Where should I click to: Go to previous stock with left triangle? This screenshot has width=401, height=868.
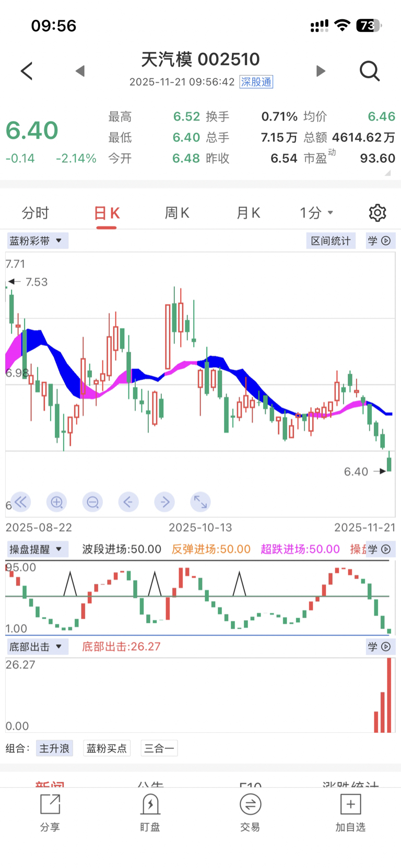[x=80, y=71]
